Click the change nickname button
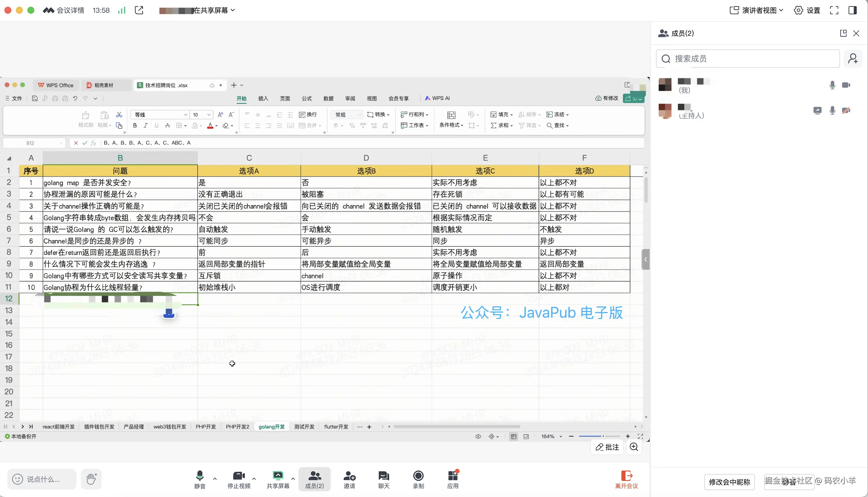This screenshot has width=868, height=497. pos(729,482)
